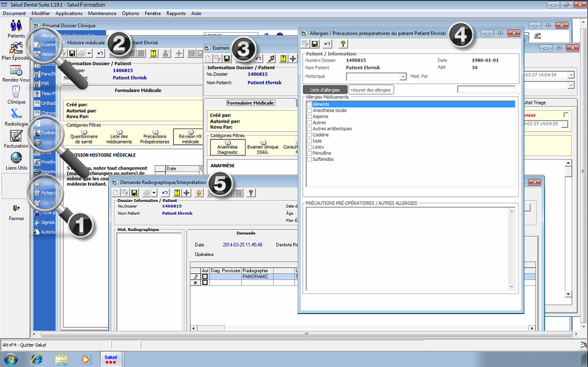Check the Anesthésie locale allergy box
Screen dimensions: 588x367
[x=309, y=110]
